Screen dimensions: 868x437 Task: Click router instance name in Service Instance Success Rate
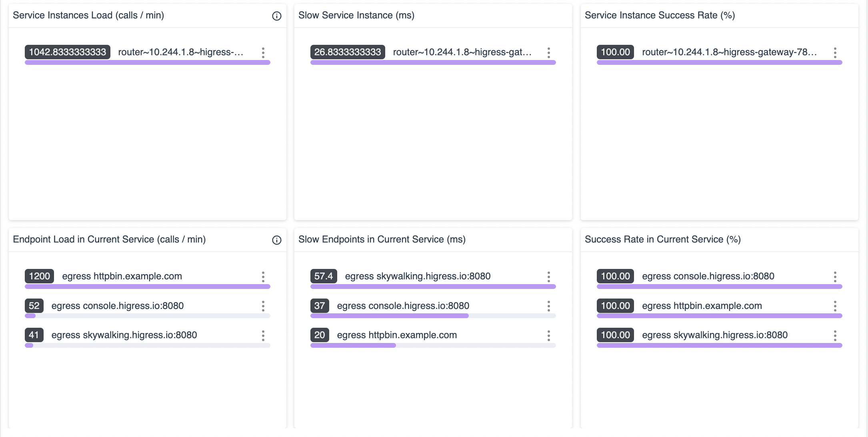click(729, 52)
